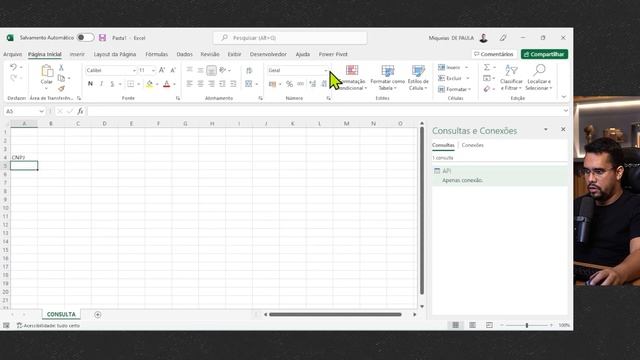Click the Merge and Center icon
The image size is (640, 360).
point(249,84)
